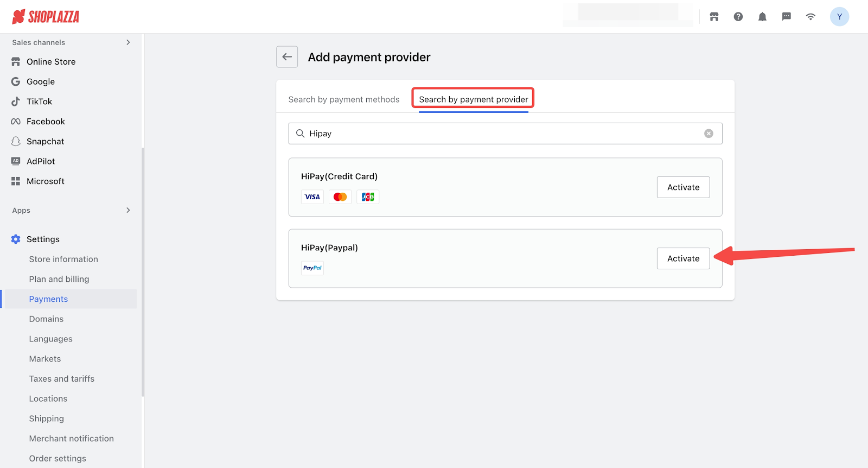Open Merchant notification settings
Screen dimensions: 868x468
[x=72, y=439]
